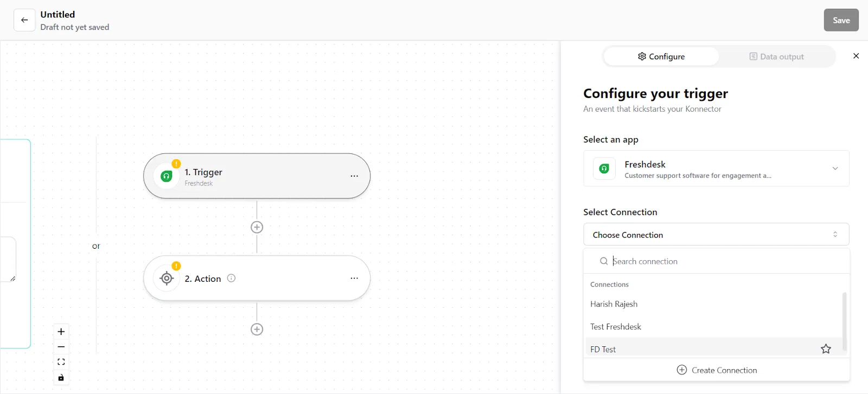868x394 pixels.
Task: Switch to the Data output tab
Action: pyautogui.click(x=776, y=56)
